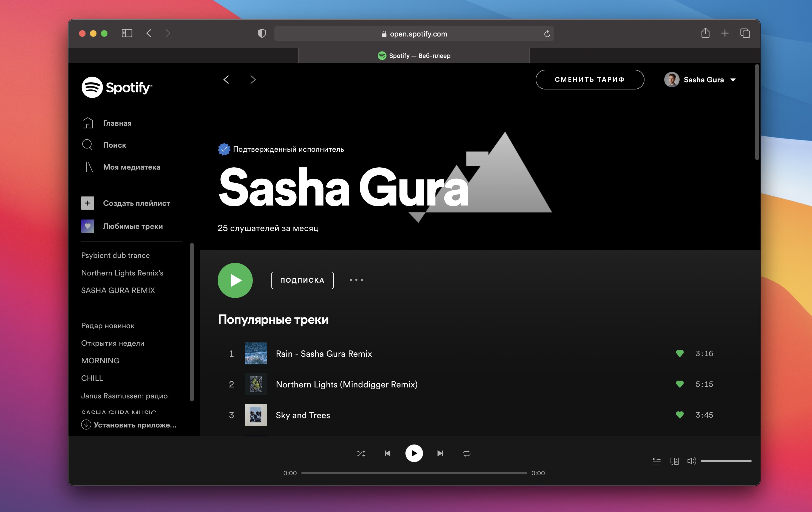Go back with Spotify's in-app back arrow
812x512 pixels.
[x=226, y=80]
